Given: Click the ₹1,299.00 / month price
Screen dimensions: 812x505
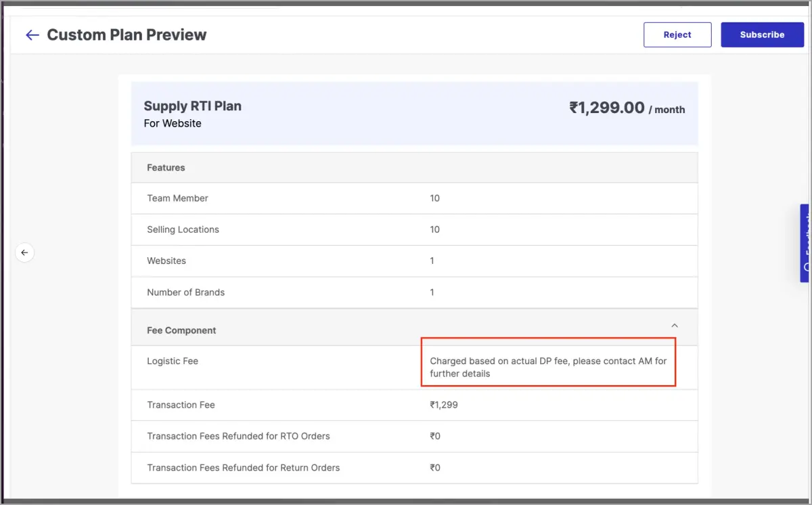Looking at the screenshot, I should pyautogui.click(x=627, y=108).
